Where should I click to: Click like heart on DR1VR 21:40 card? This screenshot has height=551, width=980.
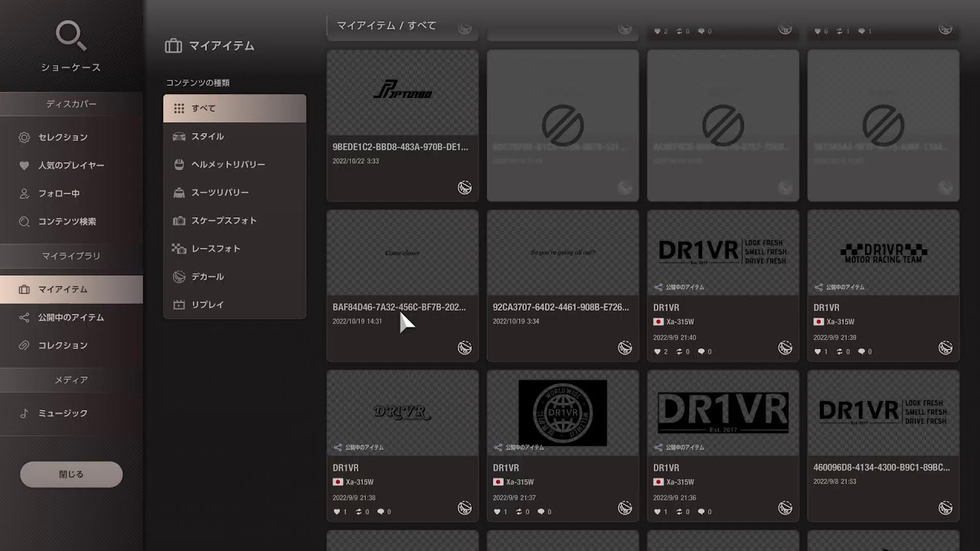(x=657, y=352)
